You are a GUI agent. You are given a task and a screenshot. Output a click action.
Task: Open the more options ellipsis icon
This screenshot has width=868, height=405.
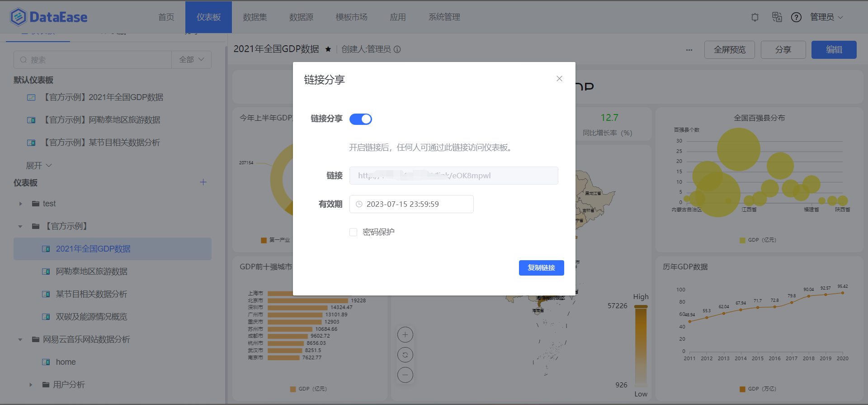point(689,50)
